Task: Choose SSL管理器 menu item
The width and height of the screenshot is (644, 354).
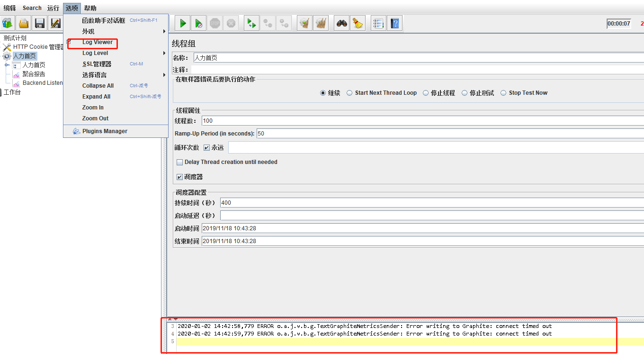Action: tap(116, 64)
